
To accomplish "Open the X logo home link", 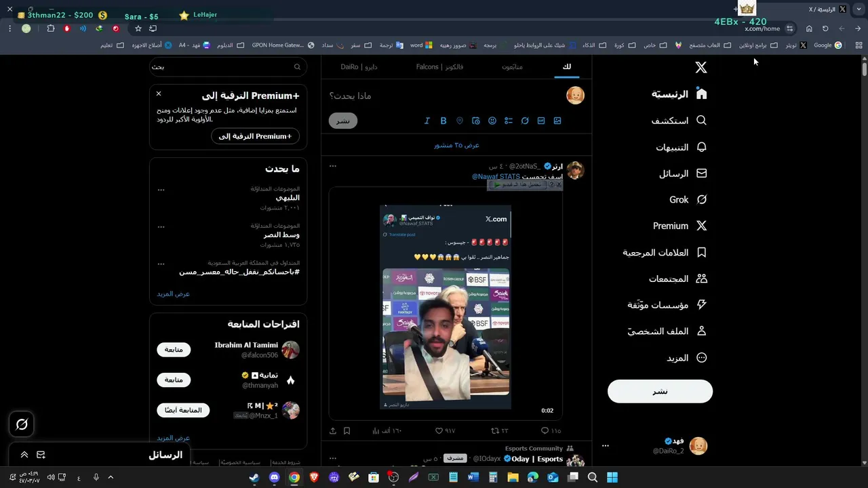I will pyautogui.click(x=701, y=67).
